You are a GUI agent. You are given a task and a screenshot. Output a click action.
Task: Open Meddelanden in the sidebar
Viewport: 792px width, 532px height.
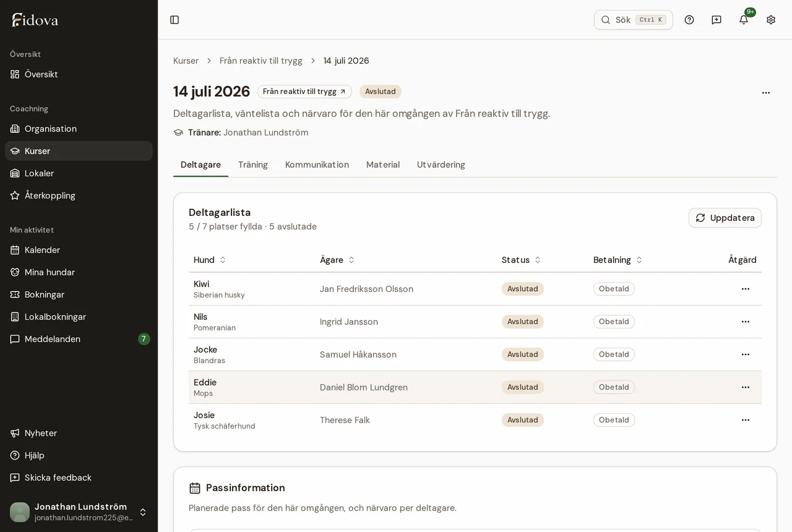tap(79, 339)
